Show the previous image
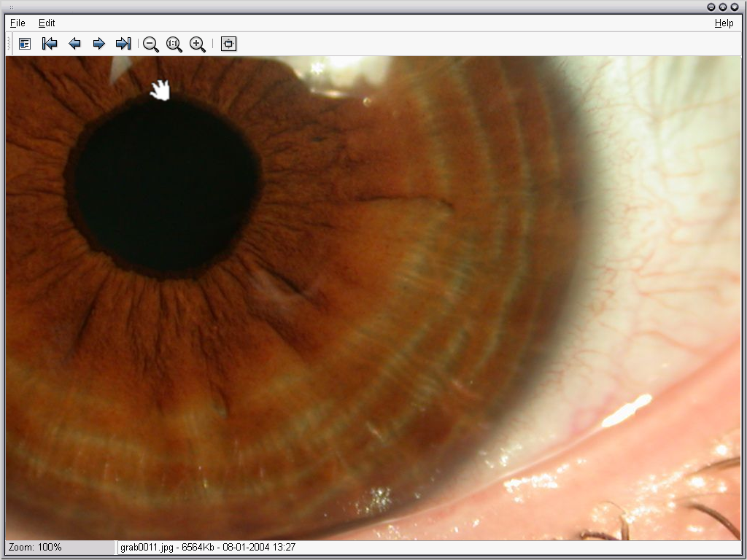The height and width of the screenshot is (560, 747). click(74, 44)
